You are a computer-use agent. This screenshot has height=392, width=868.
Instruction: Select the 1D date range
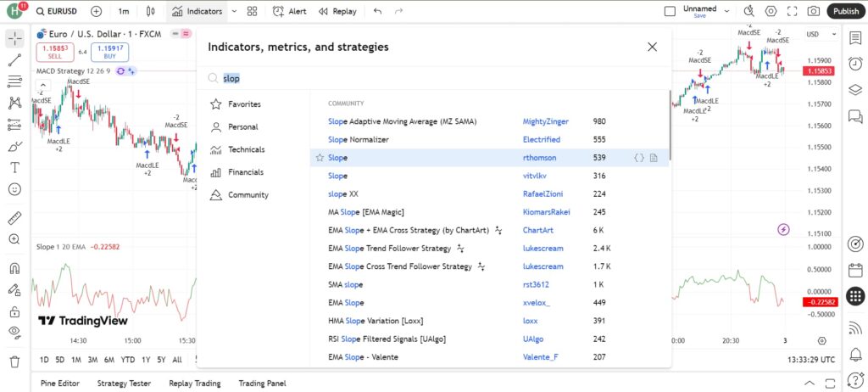(44, 360)
